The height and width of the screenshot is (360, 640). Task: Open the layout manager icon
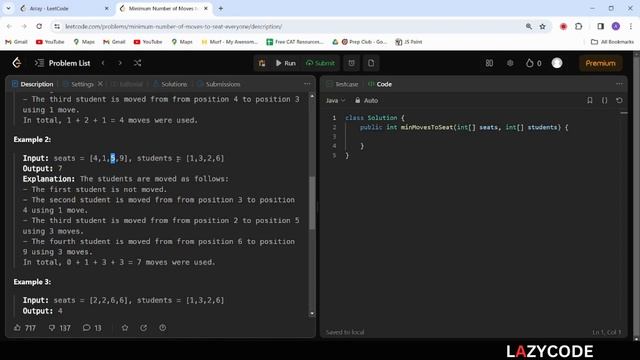[489, 63]
